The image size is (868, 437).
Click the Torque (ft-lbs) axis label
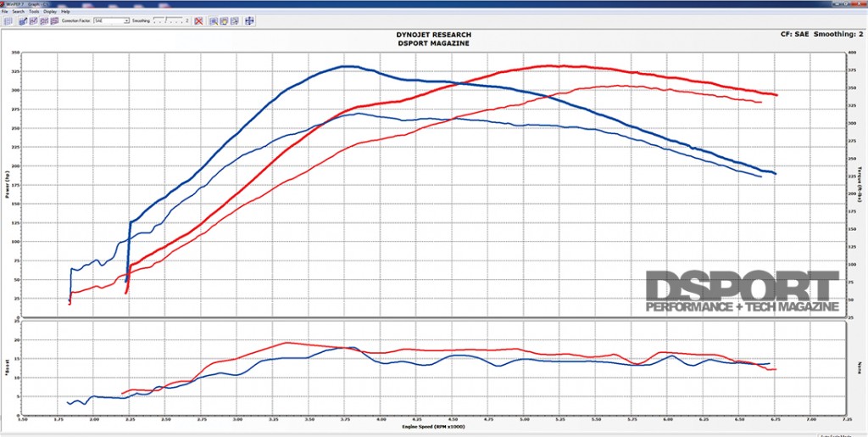pyautogui.click(x=861, y=182)
